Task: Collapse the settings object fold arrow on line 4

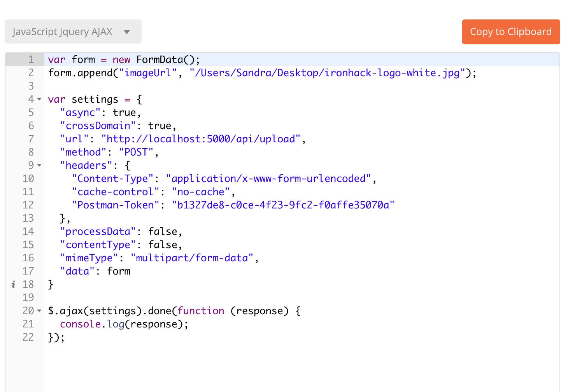Action: tap(39, 100)
